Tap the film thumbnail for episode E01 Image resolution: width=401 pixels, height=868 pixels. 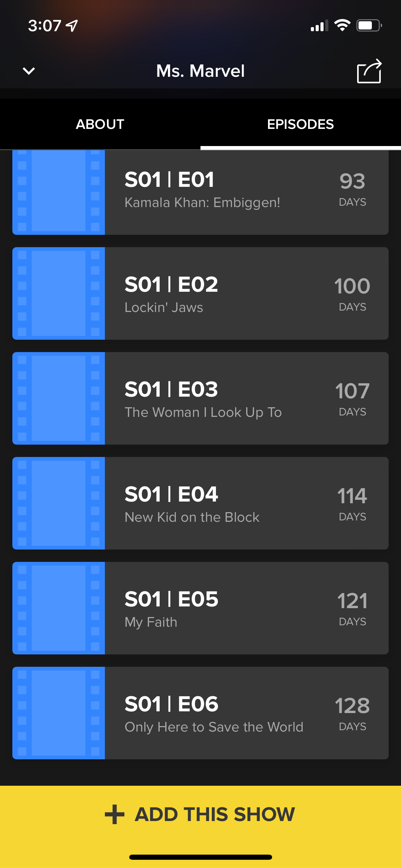point(59,192)
